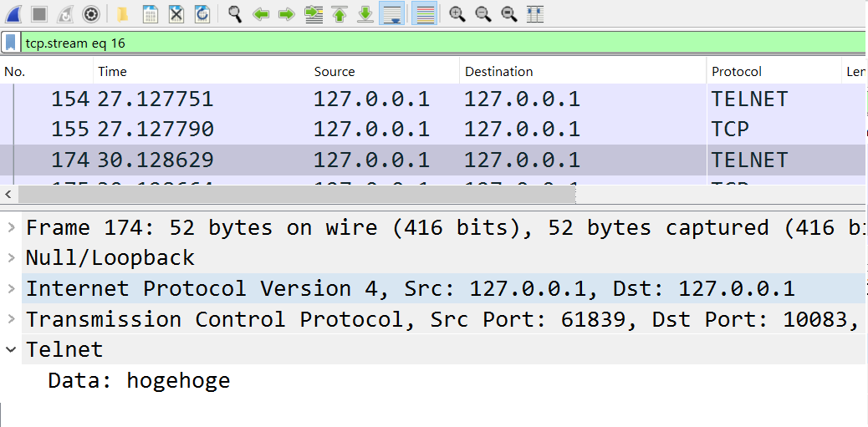This screenshot has width=868, height=427.
Task: Select packet number 154 TELNET row
Action: pyautogui.click(x=434, y=99)
